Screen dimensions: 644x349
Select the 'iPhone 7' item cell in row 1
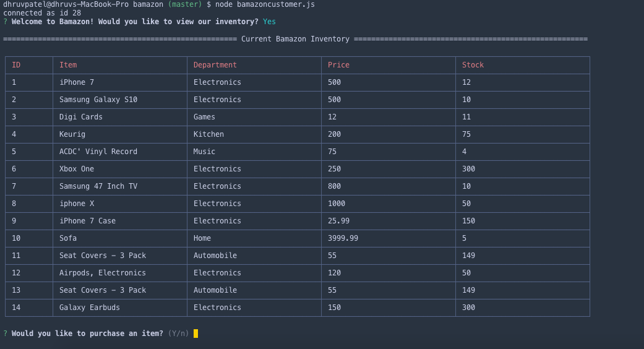[77, 82]
